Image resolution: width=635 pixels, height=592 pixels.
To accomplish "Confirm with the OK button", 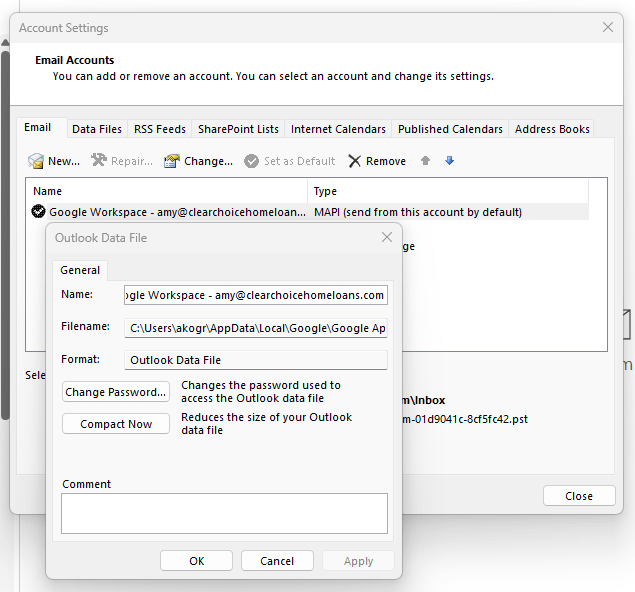I will tap(196, 561).
